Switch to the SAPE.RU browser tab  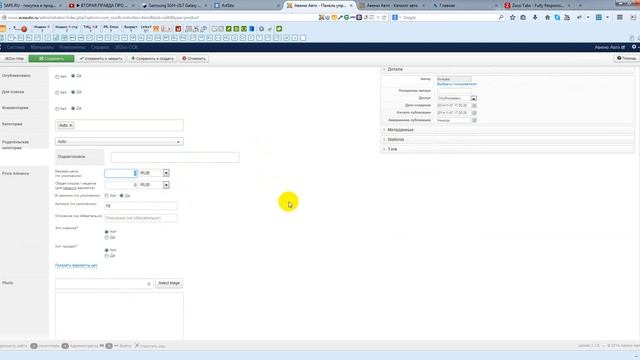tap(30, 6)
